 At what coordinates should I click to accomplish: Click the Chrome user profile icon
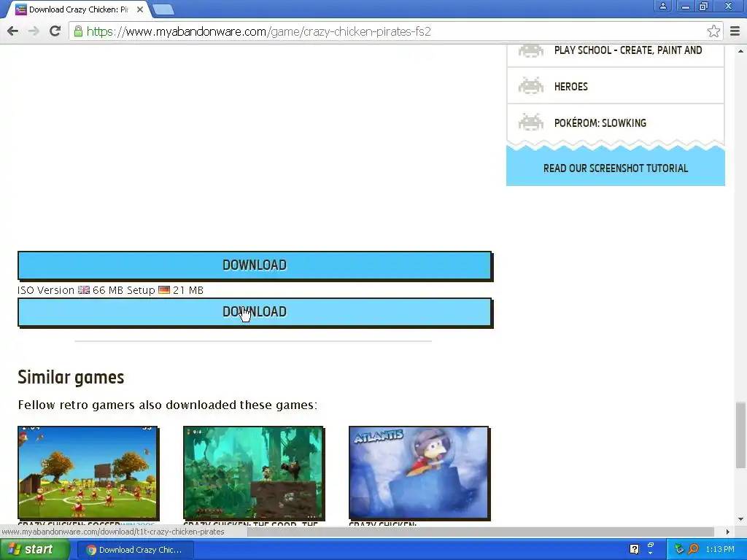click(662, 6)
